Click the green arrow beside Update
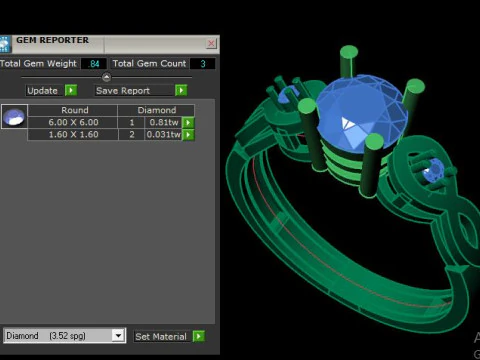Screen dimensions: 480x360 coord(71,90)
